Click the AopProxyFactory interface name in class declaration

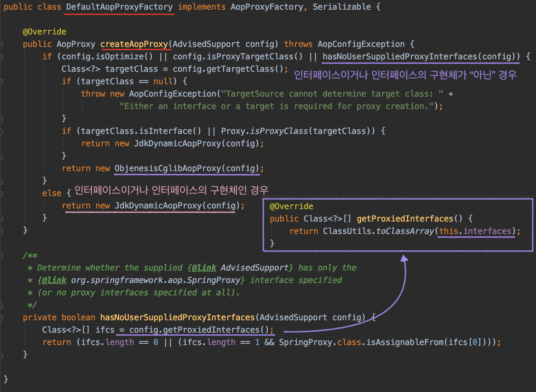[x=266, y=7]
